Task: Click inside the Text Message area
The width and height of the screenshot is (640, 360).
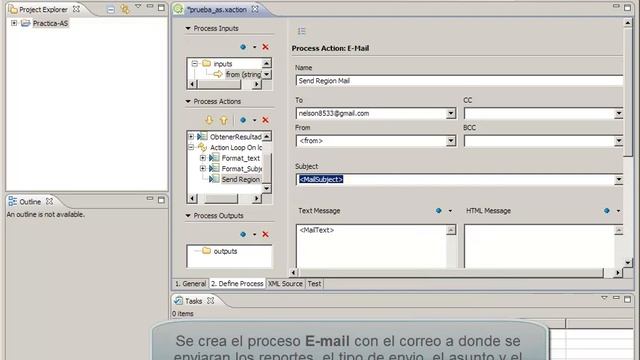Action: 371,246
